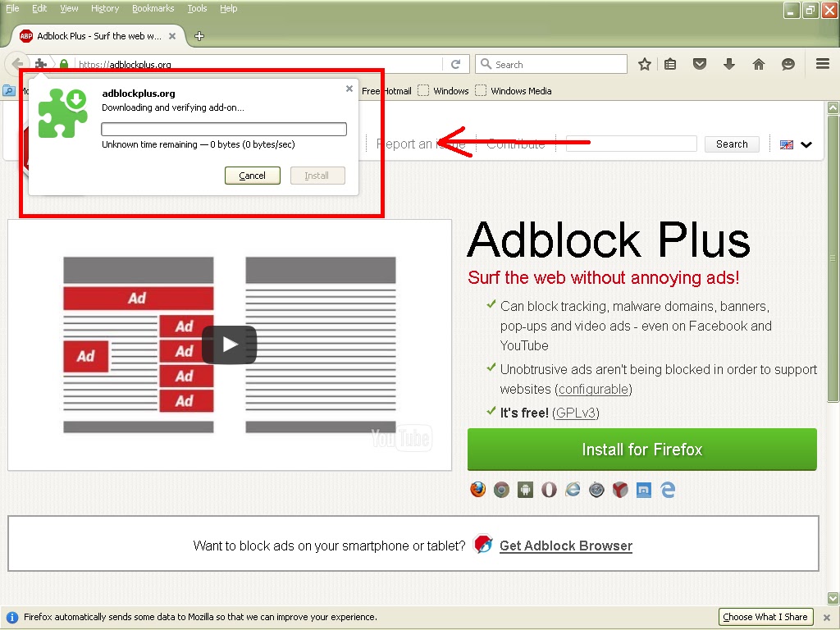
Task: Follow the Get Adblock Browser link
Action: pyautogui.click(x=566, y=546)
